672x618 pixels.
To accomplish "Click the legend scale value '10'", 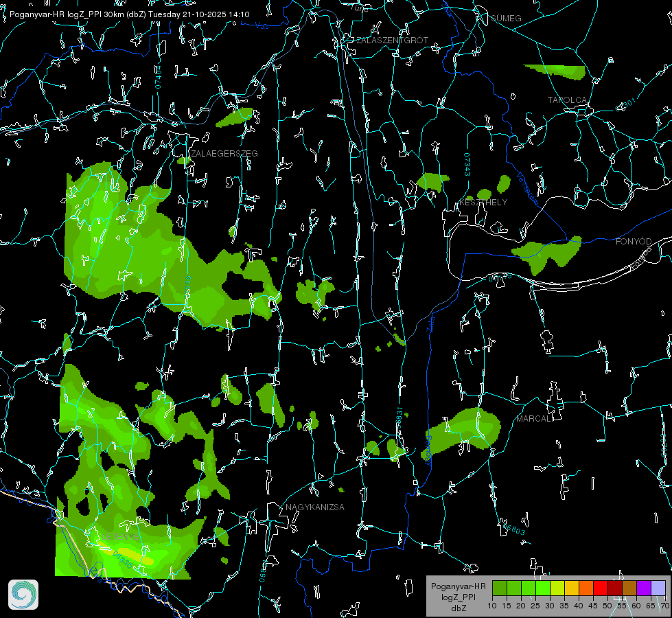I will pyautogui.click(x=492, y=606).
